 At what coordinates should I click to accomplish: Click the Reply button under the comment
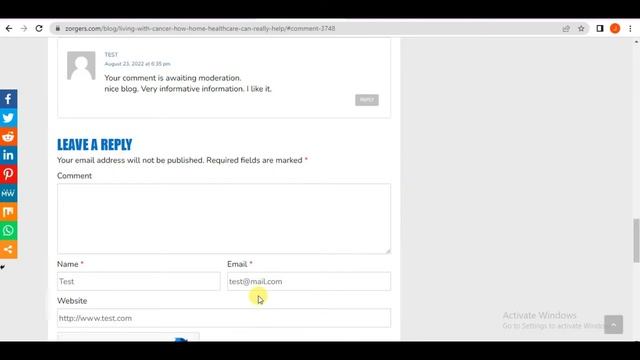click(367, 100)
